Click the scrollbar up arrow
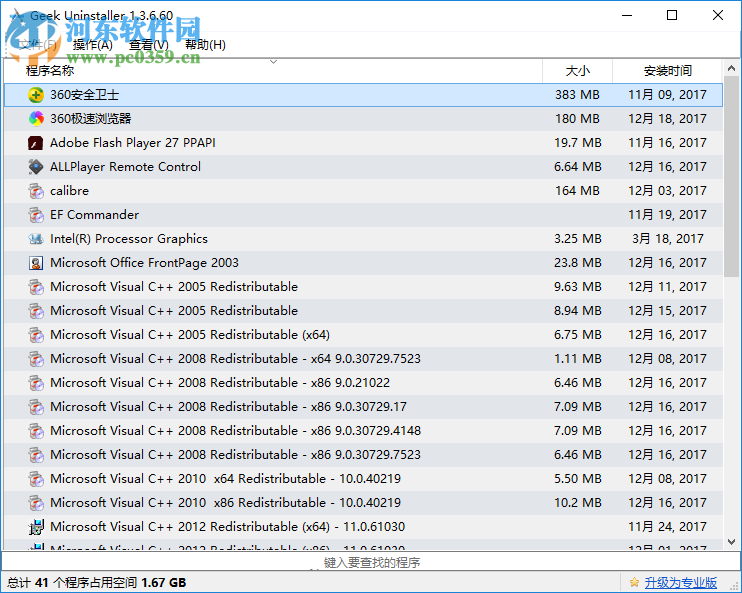The image size is (742, 593). tap(731, 69)
